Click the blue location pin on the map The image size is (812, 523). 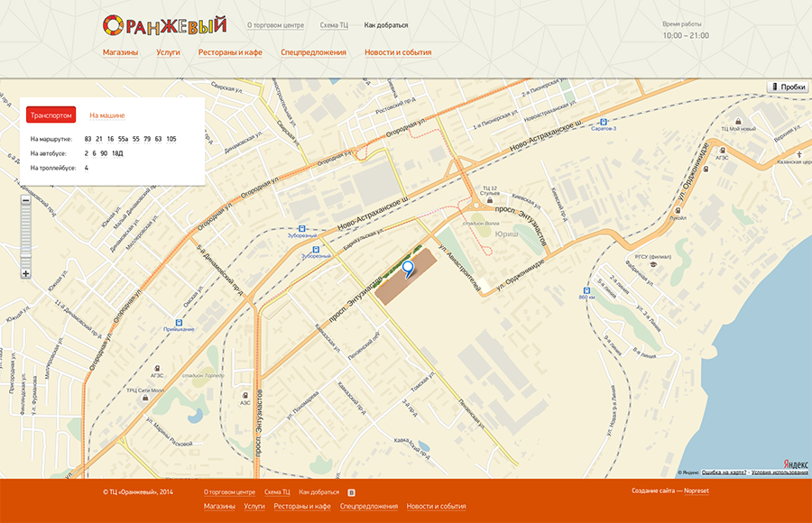408,268
